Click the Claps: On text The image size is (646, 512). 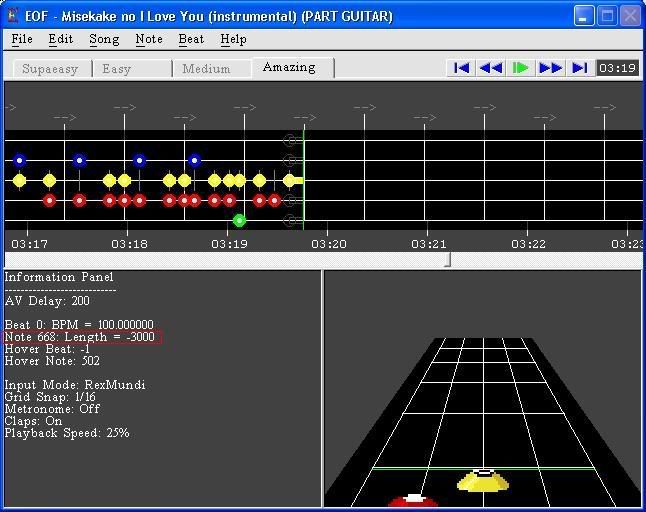click(x=33, y=421)
